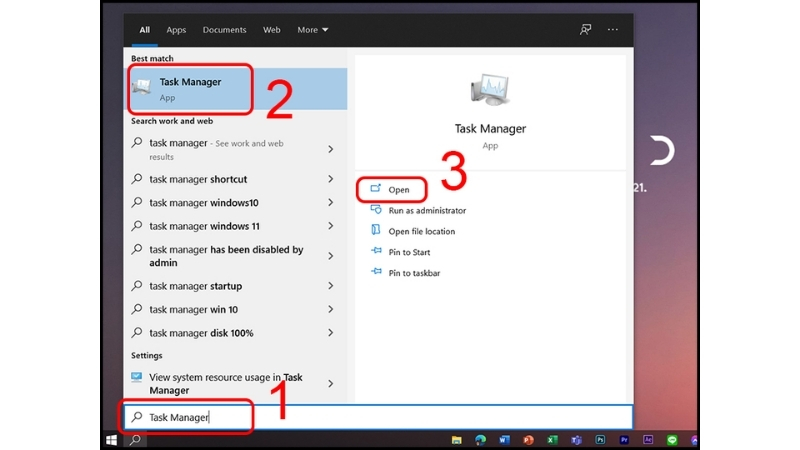Screen dimensions: 800x450
Task: Choose Pin to Start
Action: pyautogui.click(x=409, y=252)
